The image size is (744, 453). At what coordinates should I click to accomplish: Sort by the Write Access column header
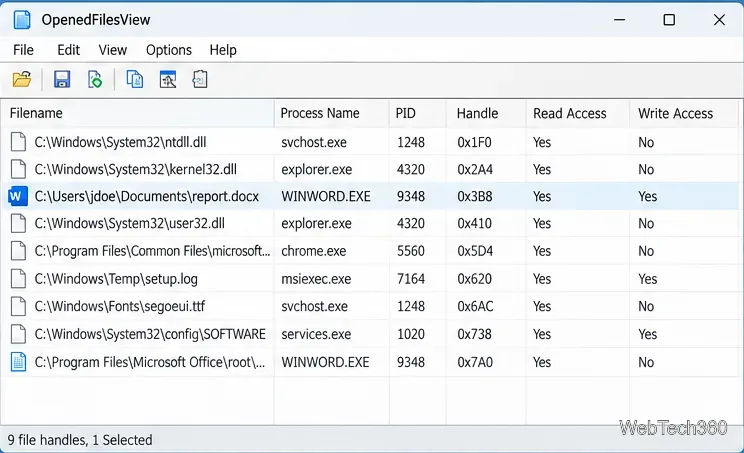(684, 113)
